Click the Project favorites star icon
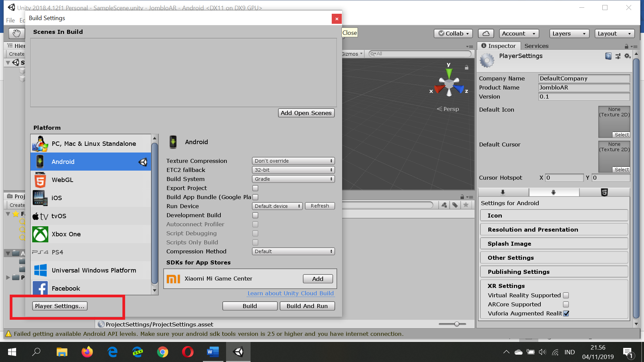 point(466,205)
